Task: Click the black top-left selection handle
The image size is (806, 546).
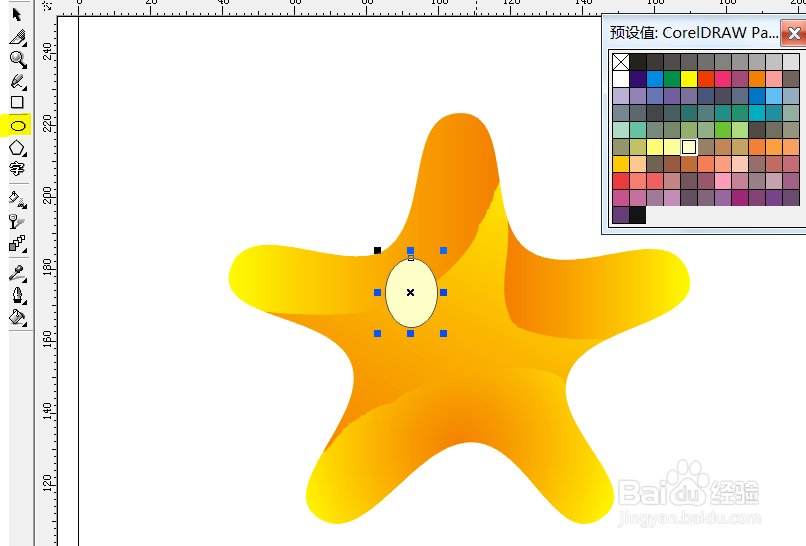Action: (377, 250)
